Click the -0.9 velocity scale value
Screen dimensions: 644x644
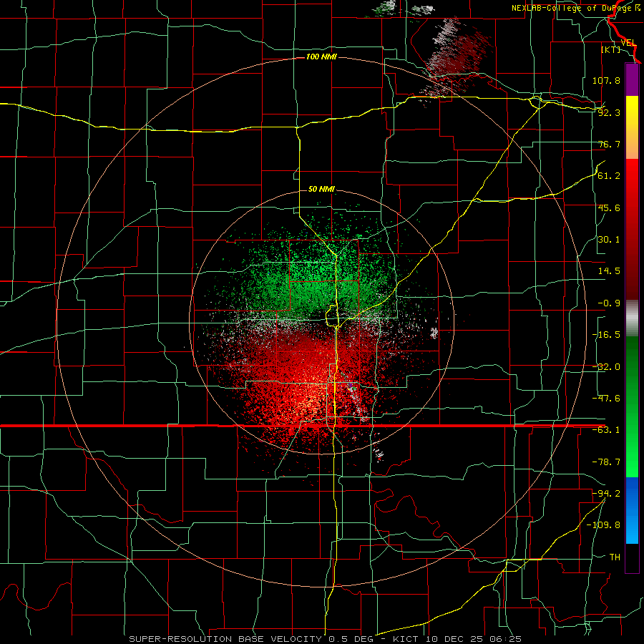[x=609, y=303]
